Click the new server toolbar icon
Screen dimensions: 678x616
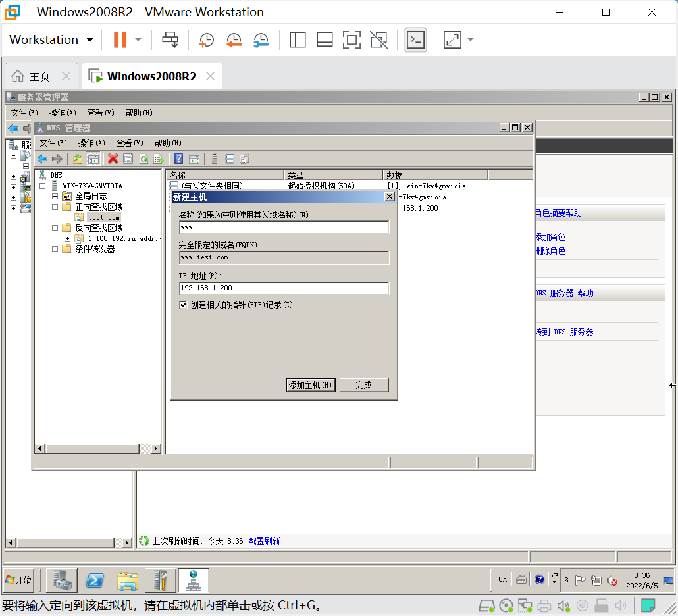pyautogui.click(x=215, y=159)
